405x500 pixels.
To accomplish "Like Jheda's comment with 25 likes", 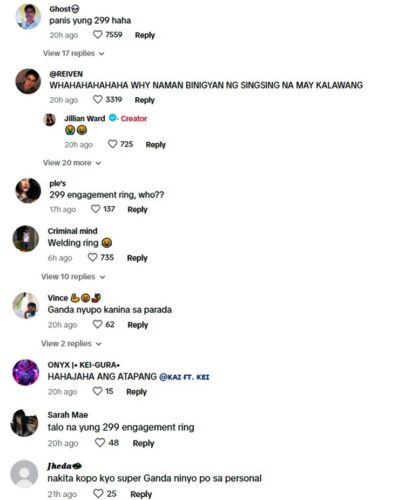I will pos(98,494).
